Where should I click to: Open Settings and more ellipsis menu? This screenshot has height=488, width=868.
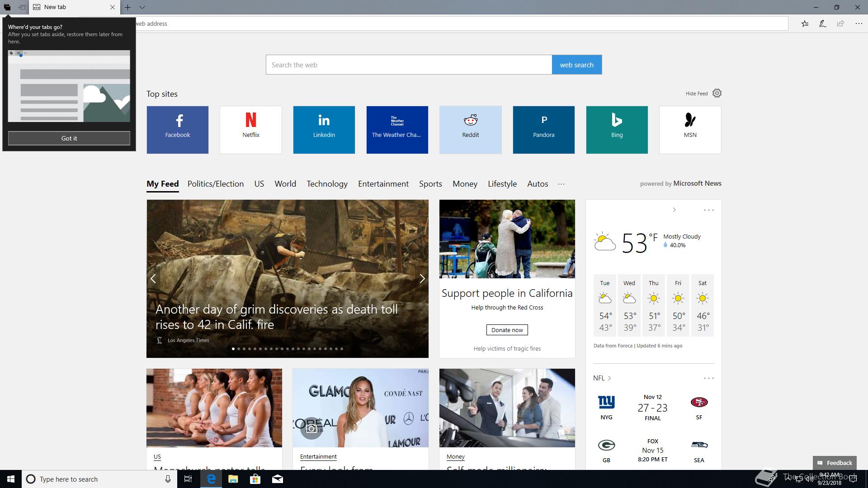tap(859, 23)
